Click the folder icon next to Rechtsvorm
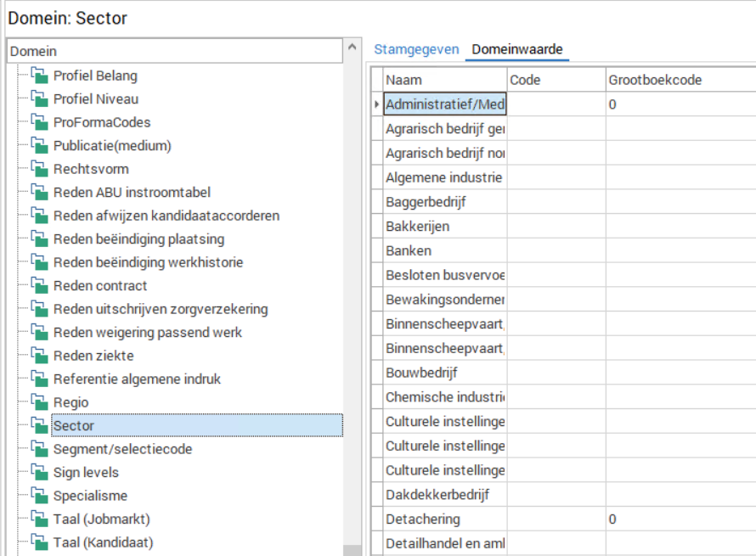 39,169
